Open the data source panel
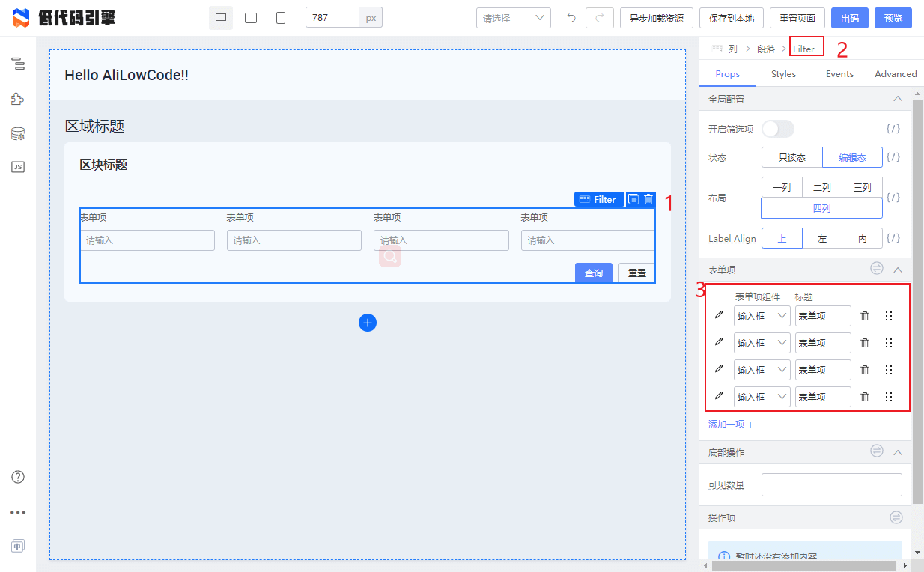The height and width of the screenshot is (572, 924). click(x=18, y=133)
